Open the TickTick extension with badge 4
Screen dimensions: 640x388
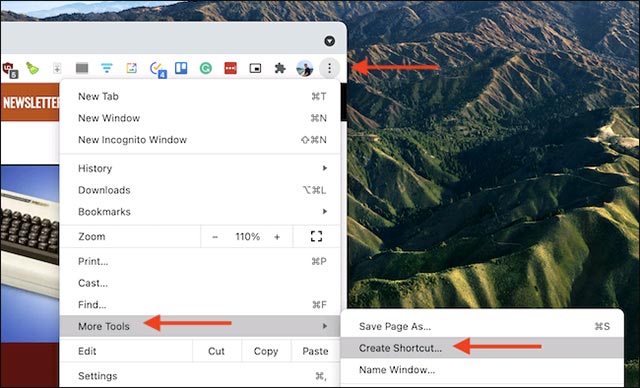coord(158,69)
